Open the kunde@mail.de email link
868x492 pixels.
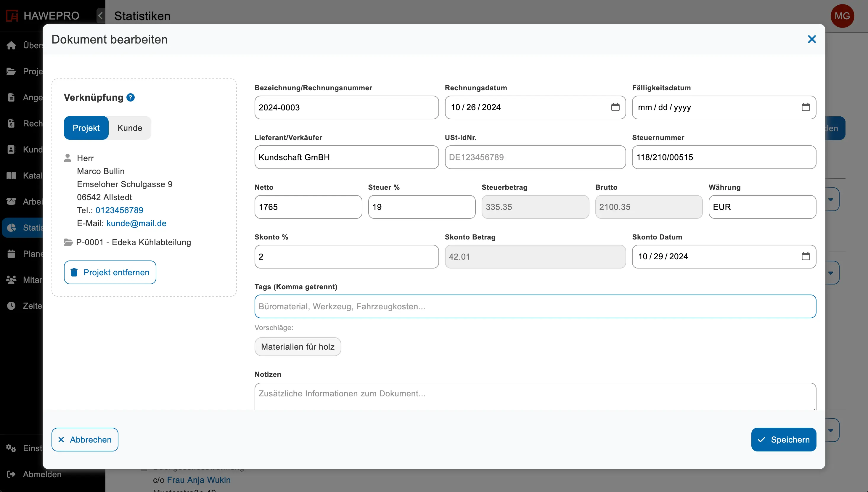136,223
